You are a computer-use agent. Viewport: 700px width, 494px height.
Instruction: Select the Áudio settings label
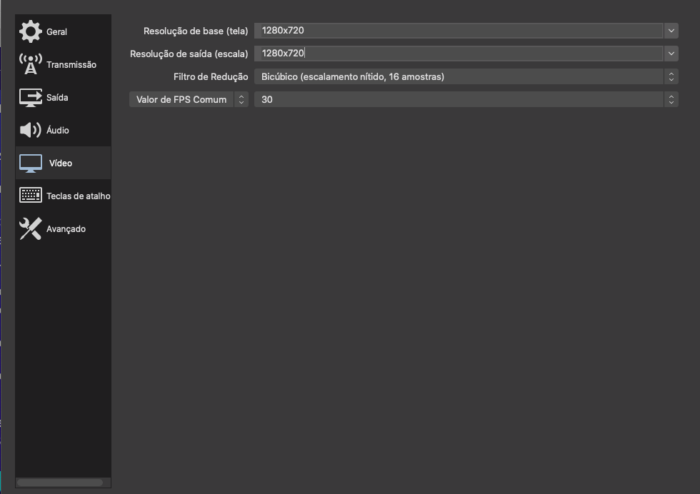(58, 130)
